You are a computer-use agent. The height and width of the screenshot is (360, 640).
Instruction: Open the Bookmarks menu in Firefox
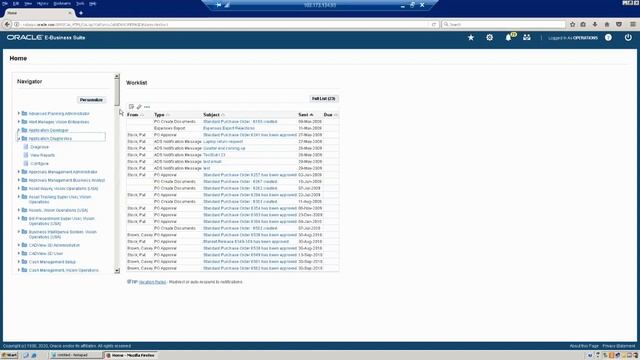pos(62,3)
